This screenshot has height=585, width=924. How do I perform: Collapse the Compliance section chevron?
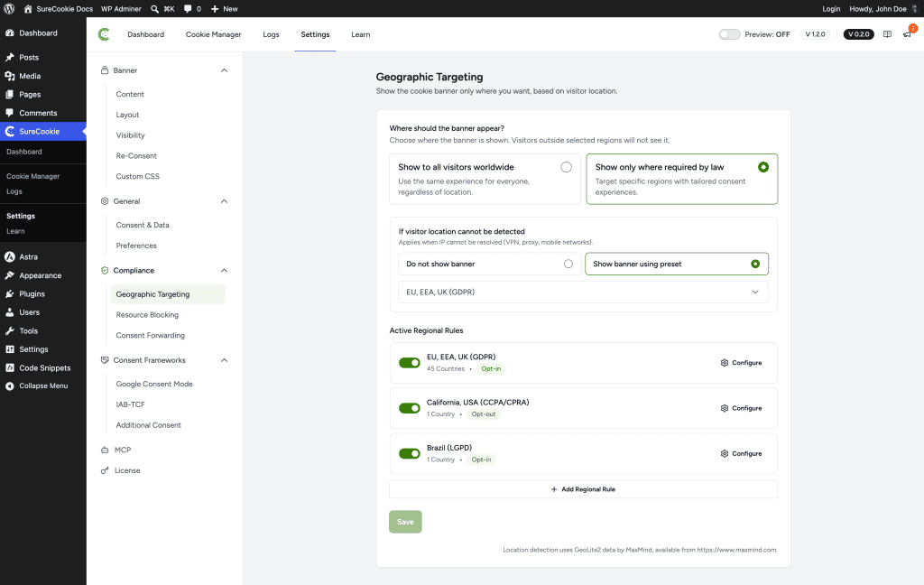tap(224, 270)
